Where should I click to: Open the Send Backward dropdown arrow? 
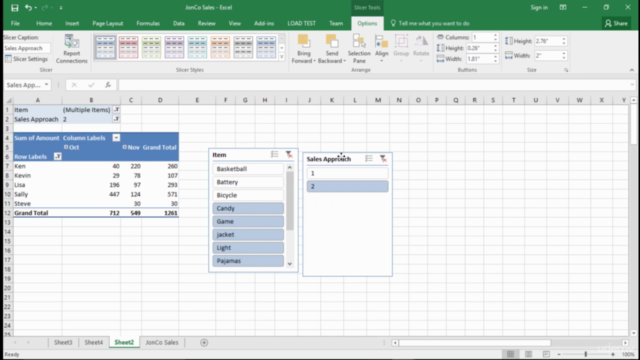344,61
